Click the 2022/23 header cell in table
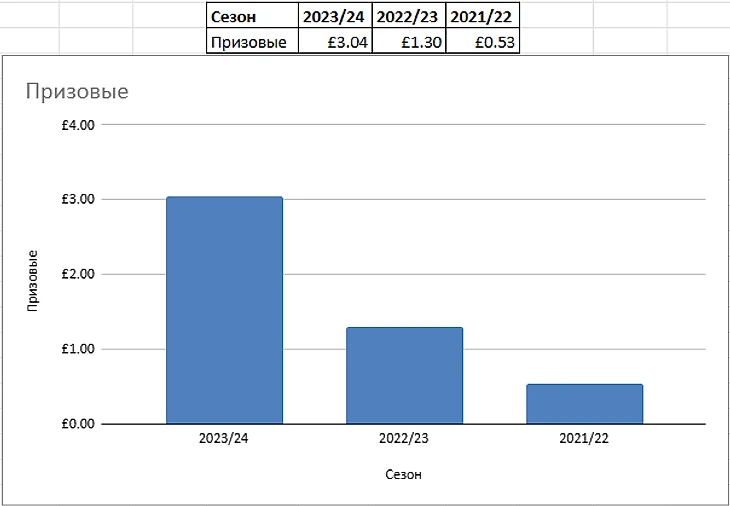The width and height of the screenshot is (730, 506). tap(409, 16)
